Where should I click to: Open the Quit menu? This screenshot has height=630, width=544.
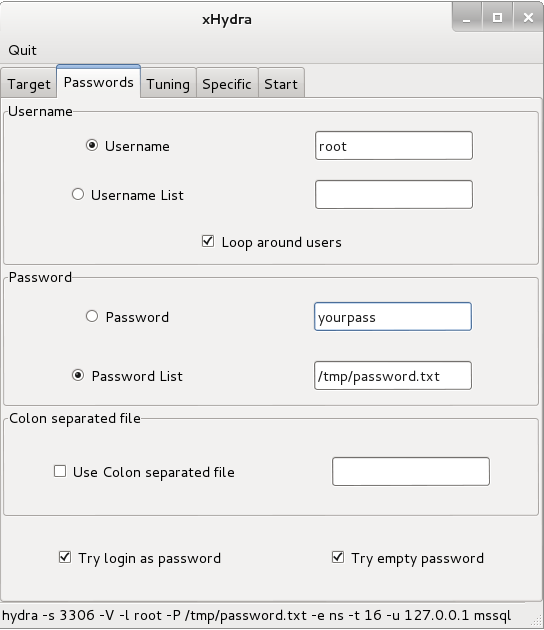tap(22, 50)
